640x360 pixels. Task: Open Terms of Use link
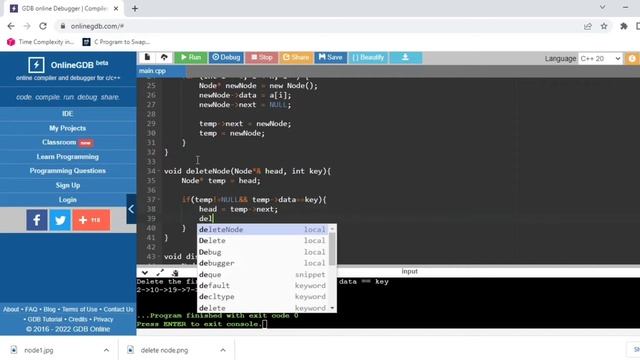coord(80,309)
